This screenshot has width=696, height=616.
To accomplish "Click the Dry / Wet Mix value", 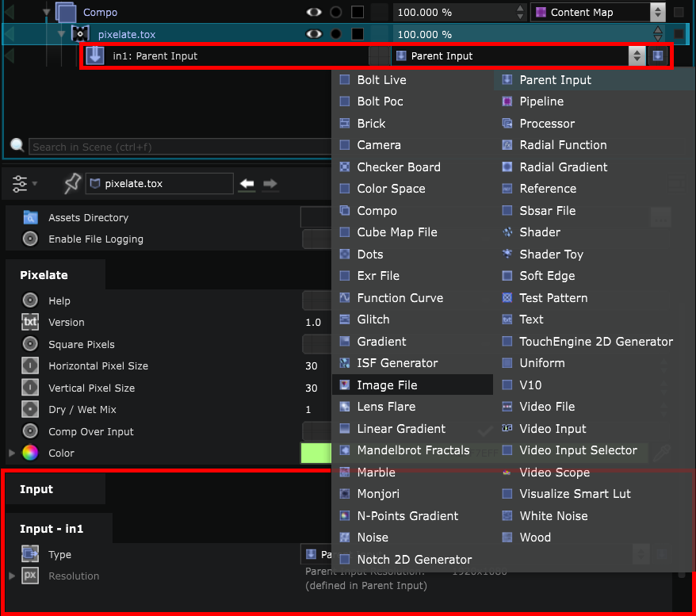I will point(308,409).
